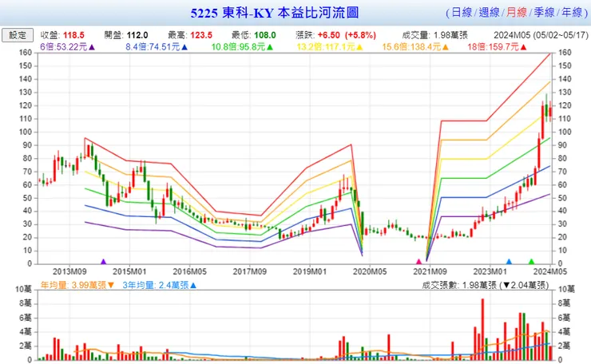Click the green triangle marker near 2024M05
This screenshot has height=364, width=591.
(x=531, y=262)
